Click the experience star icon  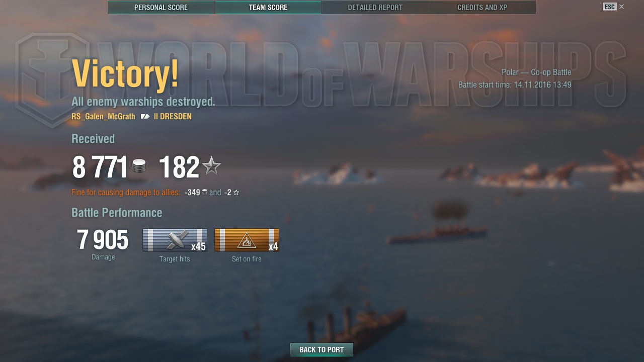pos(211,166)
